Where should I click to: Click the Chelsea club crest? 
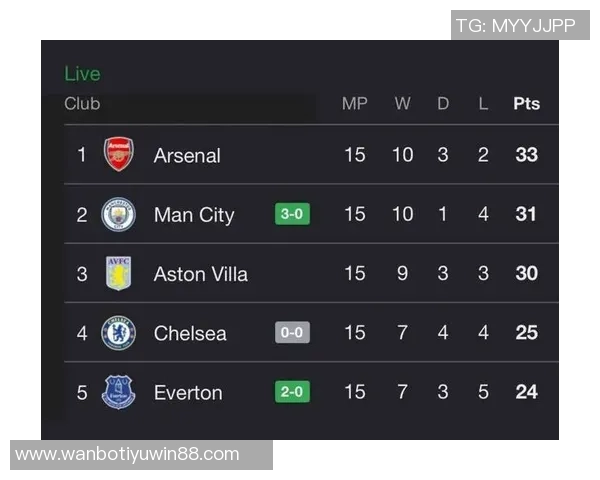(118, 333)
